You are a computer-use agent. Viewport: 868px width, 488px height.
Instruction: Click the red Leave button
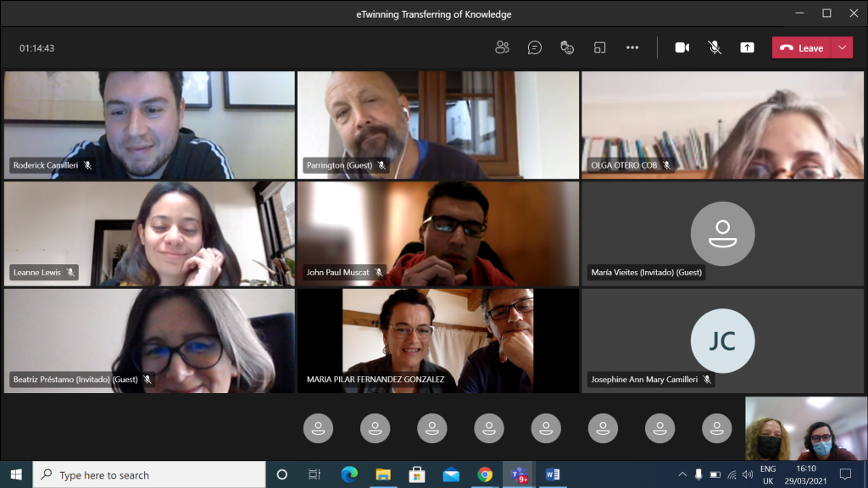[802, 47]
